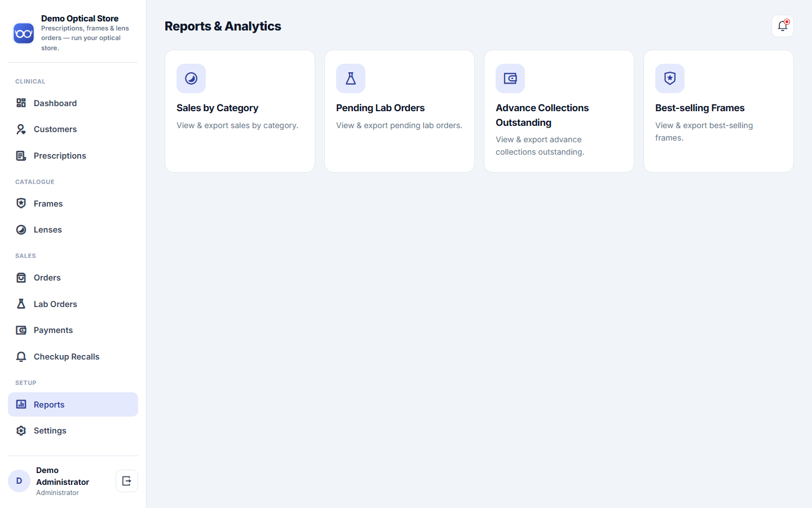Click the Advance Collections wallet card icon
This screenshot has width=812, height=508.
510,78
